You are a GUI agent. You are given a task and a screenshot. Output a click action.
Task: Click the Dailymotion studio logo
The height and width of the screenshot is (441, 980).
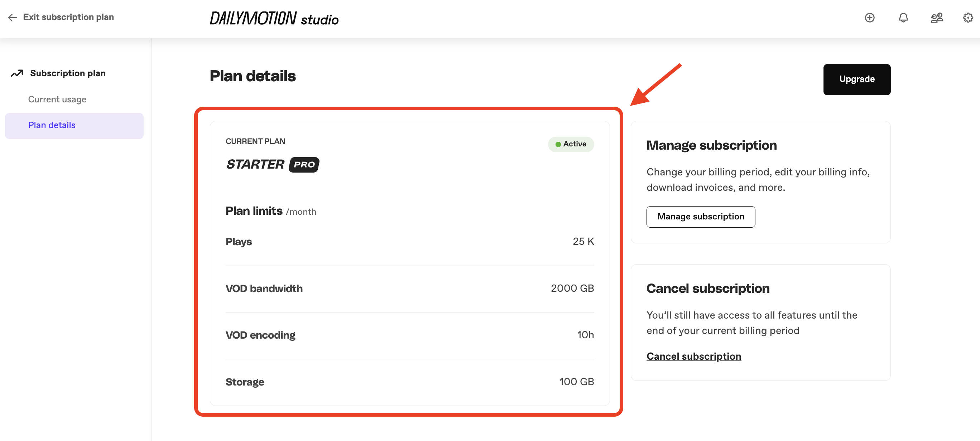[274, 18]
